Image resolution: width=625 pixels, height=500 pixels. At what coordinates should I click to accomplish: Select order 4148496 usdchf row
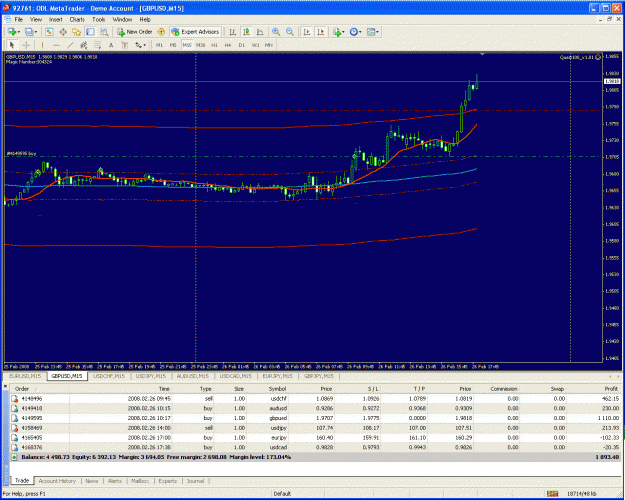[x=315, y=398]
